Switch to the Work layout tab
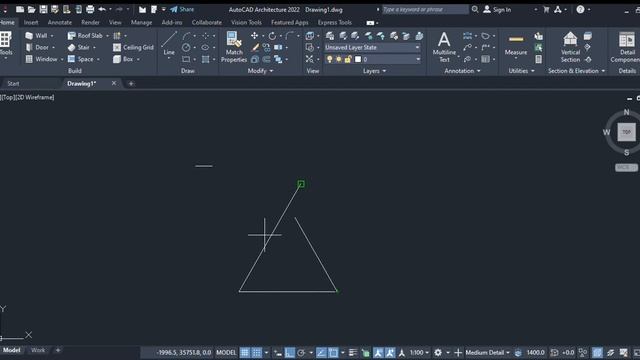Image resolution: width=640 pixels, height=360 pixels. click(x=38, y=350)
